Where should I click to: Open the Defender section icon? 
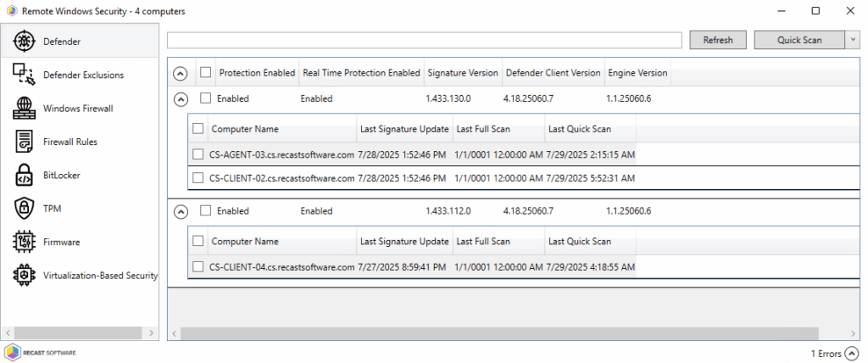click(x=24, y=41)
